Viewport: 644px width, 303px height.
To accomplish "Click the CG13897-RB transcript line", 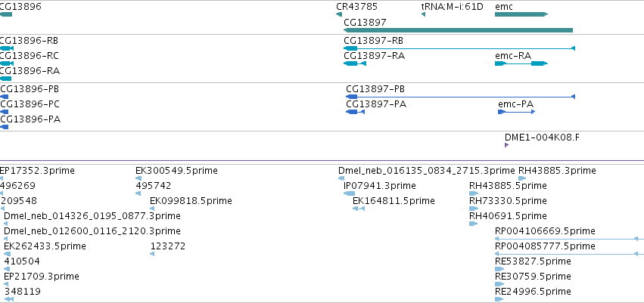I will tap(459, 48).
